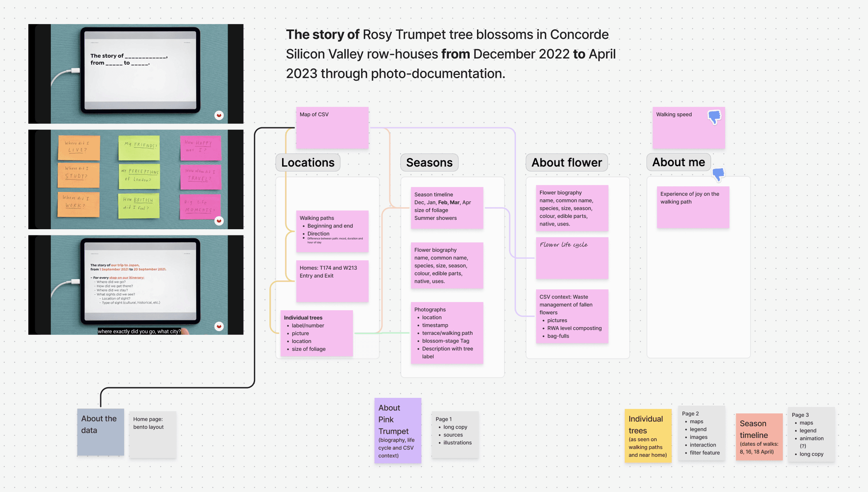The height and width of the screenshot is (492, 868).
Task: Select the About me section label
Action: pos(678,162)
